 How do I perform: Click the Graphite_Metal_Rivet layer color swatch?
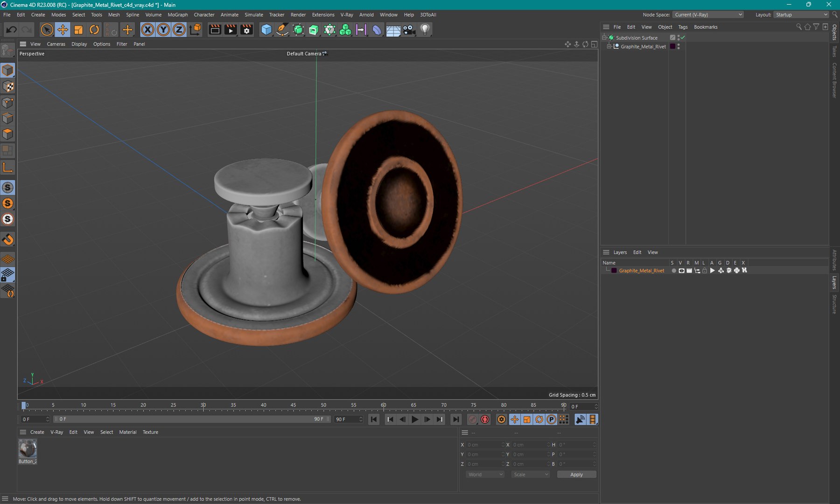click(615, 271)
